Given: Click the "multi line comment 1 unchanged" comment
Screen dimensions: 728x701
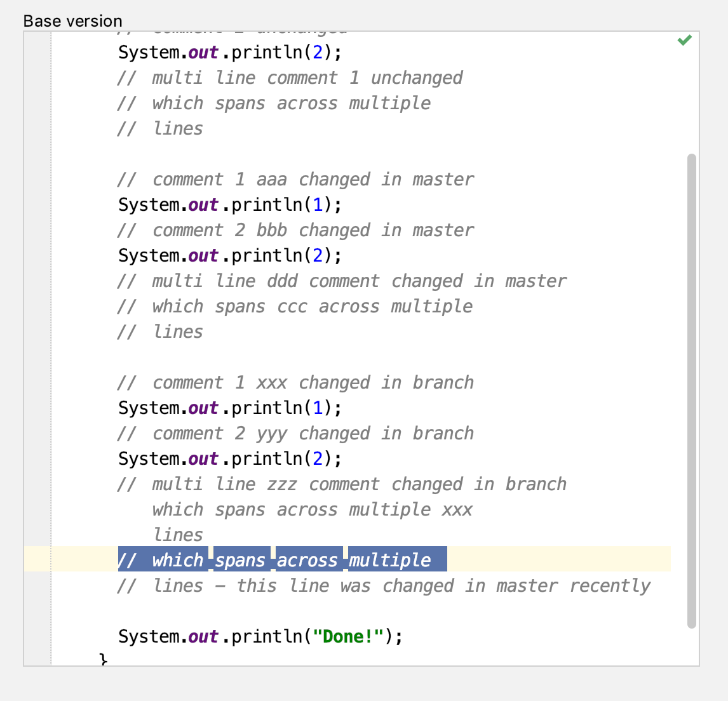Looking at the screenshot, I should click(x=290, y=78).
